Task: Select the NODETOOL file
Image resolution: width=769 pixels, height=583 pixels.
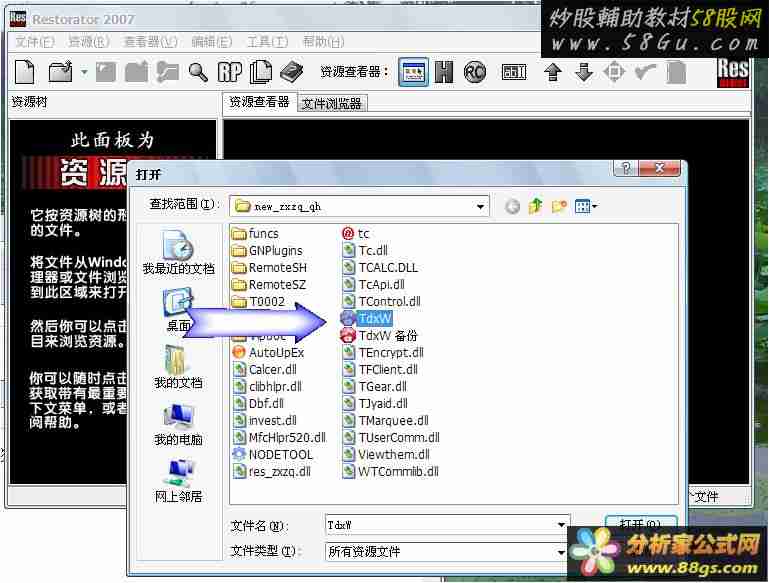Action: [273, 455]
